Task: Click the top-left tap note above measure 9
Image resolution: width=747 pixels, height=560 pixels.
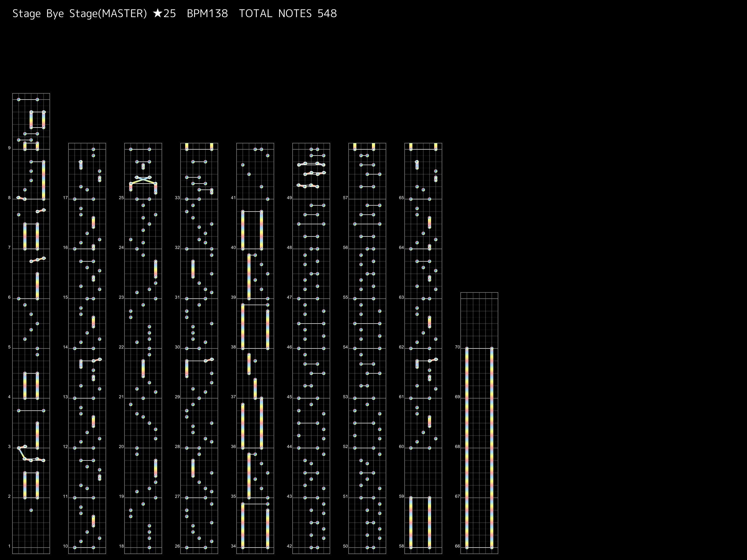Action: pos(19,100)
